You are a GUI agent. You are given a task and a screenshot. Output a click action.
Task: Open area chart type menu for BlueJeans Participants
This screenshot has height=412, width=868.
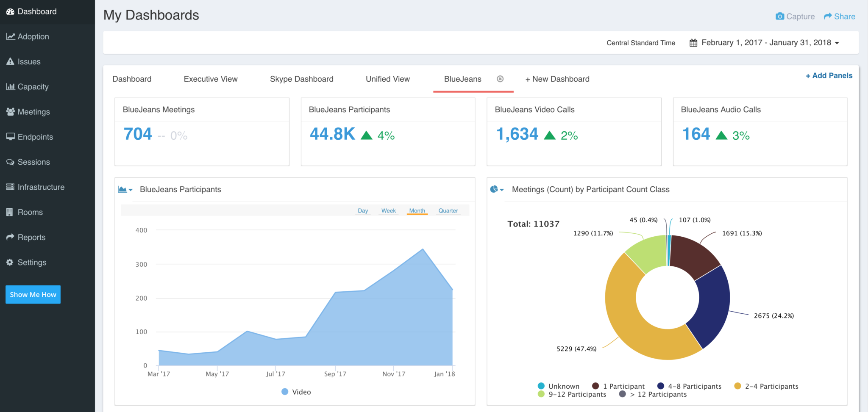[125, 190]
